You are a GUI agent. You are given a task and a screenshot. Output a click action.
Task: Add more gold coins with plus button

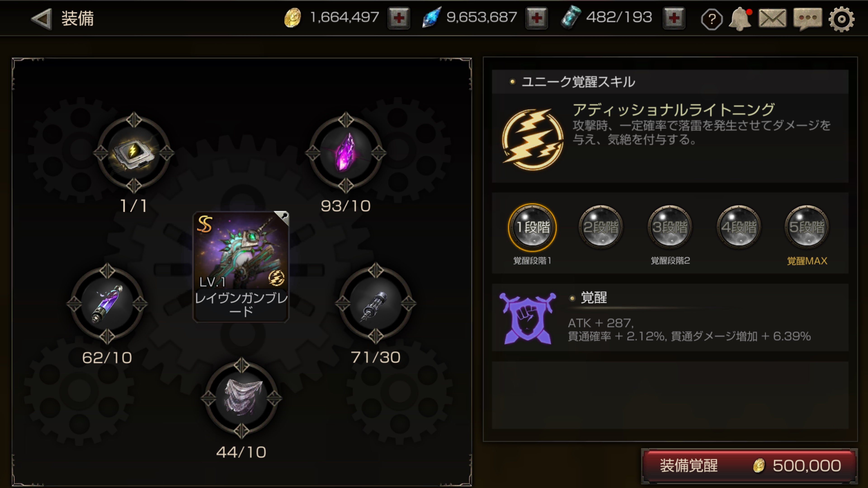tap(399, 18)
